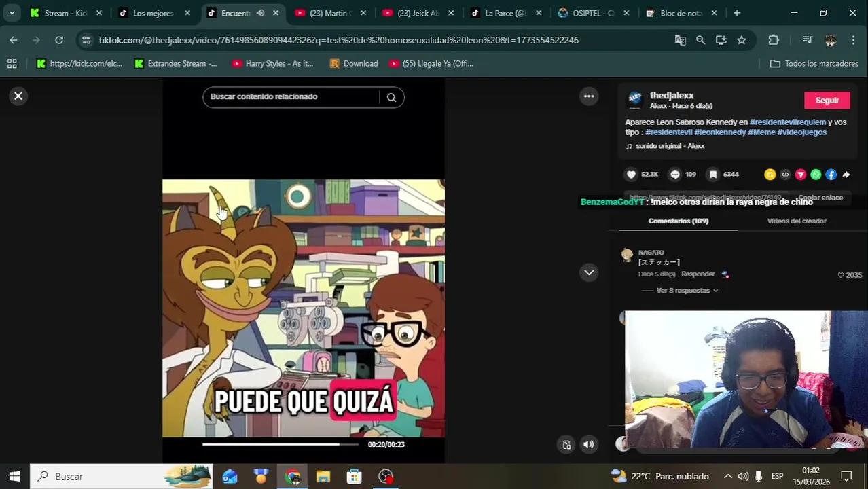Show hidden system tray icons chevron
This screenshot has width=868, height=489.
tap(727, 477)
